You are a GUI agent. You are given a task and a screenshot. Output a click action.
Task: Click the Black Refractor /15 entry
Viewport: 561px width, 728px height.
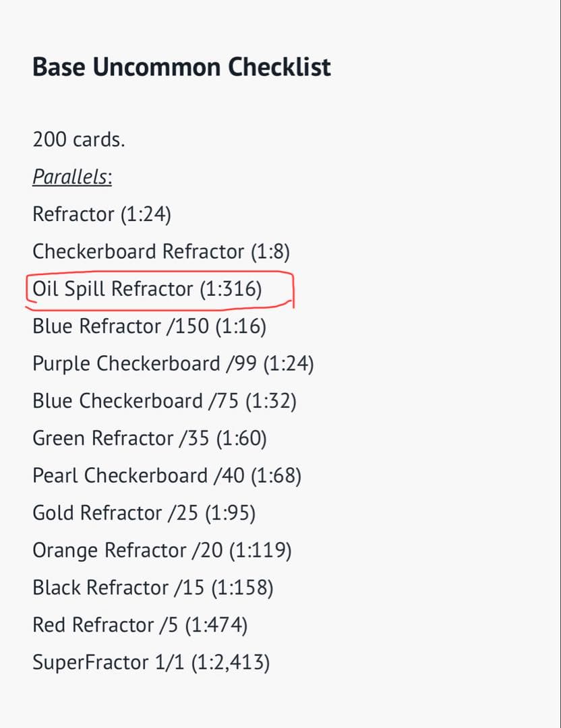point(153,588)
